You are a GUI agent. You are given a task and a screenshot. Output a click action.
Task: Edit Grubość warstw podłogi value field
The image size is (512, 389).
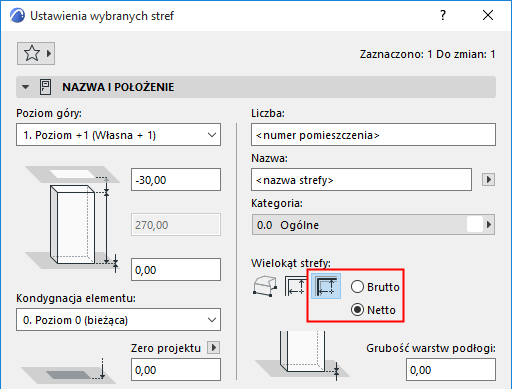451,370
